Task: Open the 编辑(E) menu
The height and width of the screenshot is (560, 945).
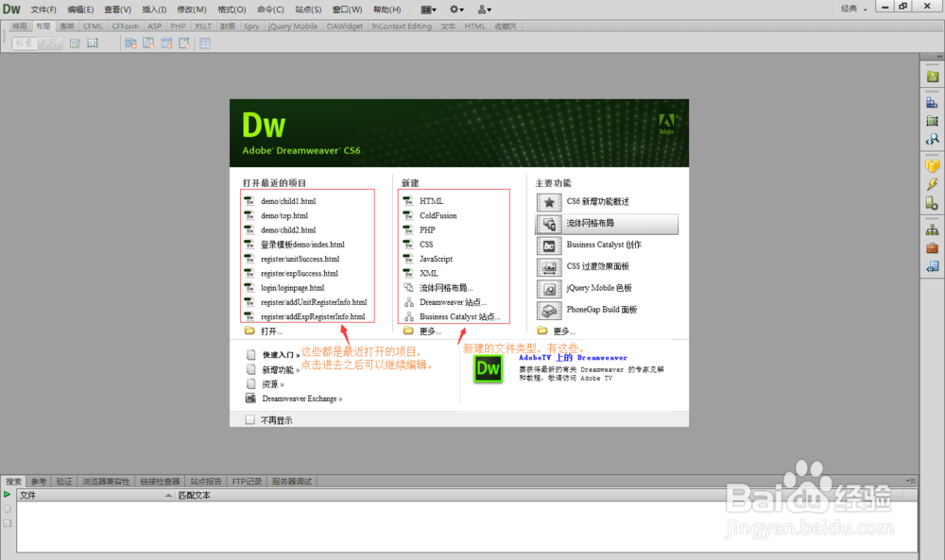Action: [80, 9]
